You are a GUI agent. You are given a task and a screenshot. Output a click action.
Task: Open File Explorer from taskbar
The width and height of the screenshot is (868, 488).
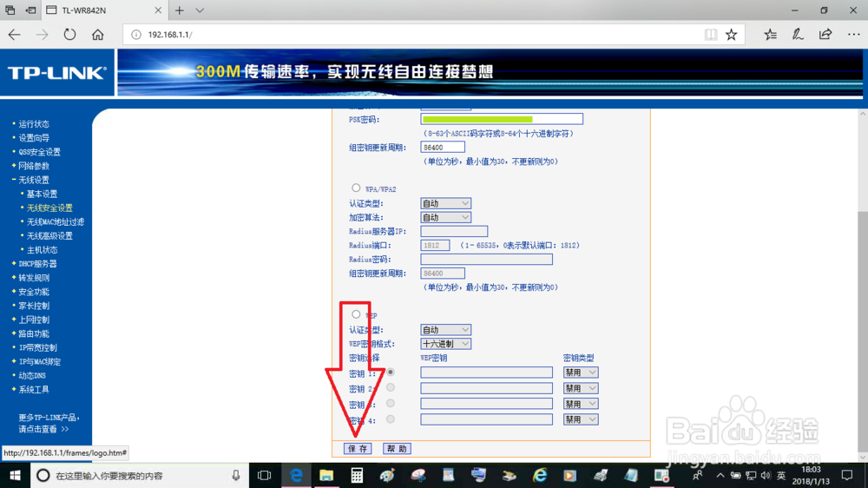point(326,475)
